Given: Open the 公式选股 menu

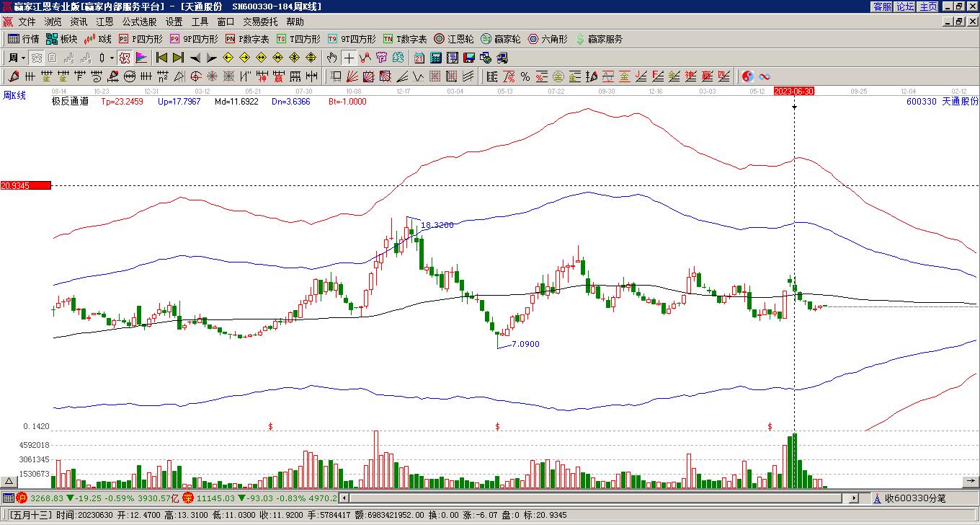Looking at the screenshot, I should coord(139,22).
